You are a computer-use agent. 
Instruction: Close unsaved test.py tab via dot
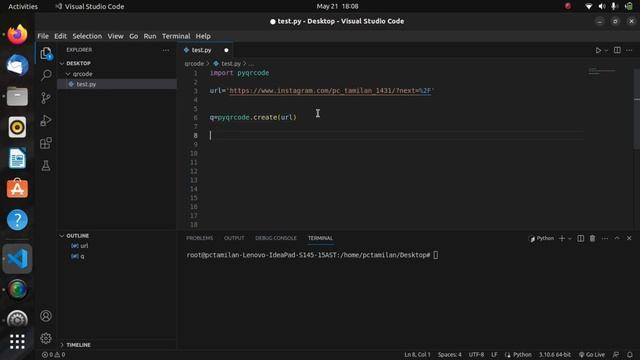pos(226,50)
